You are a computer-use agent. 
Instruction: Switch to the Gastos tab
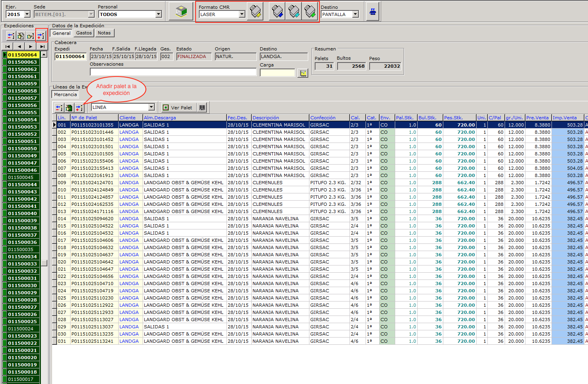coord(84,33)
